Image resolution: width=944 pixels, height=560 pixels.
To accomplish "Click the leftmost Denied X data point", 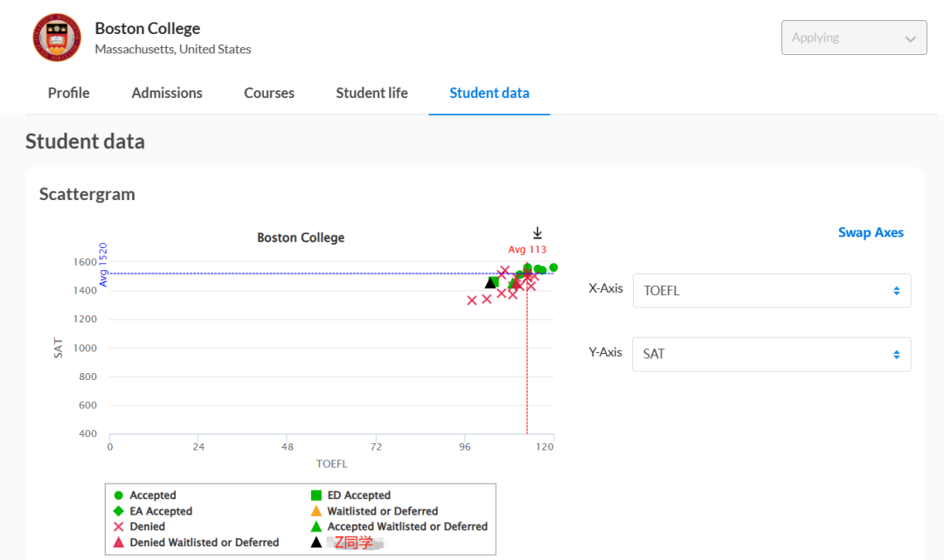I will (472, 301).
